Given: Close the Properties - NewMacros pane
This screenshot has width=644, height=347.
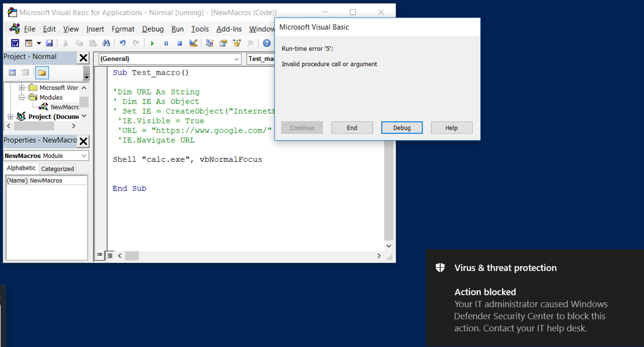Looking at the screenshot, I should [83, 141].
